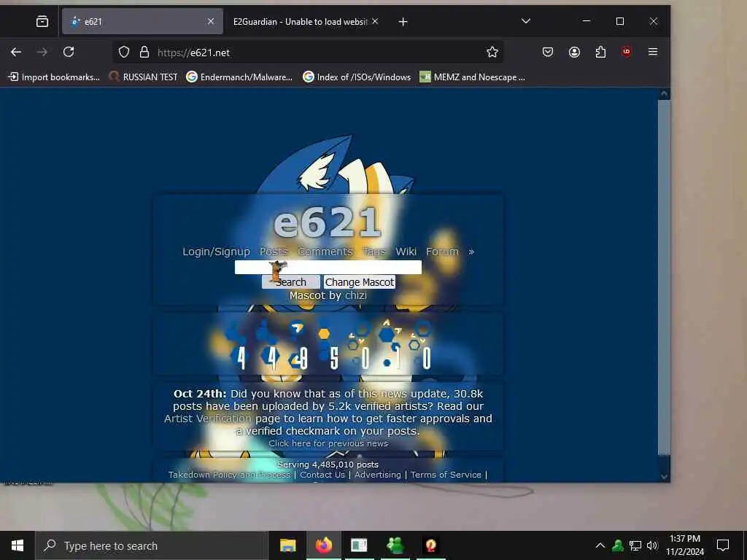This screenshot has width=747, height=560.
Task: Open the Firefox hamburger menu
Action: 653,52
